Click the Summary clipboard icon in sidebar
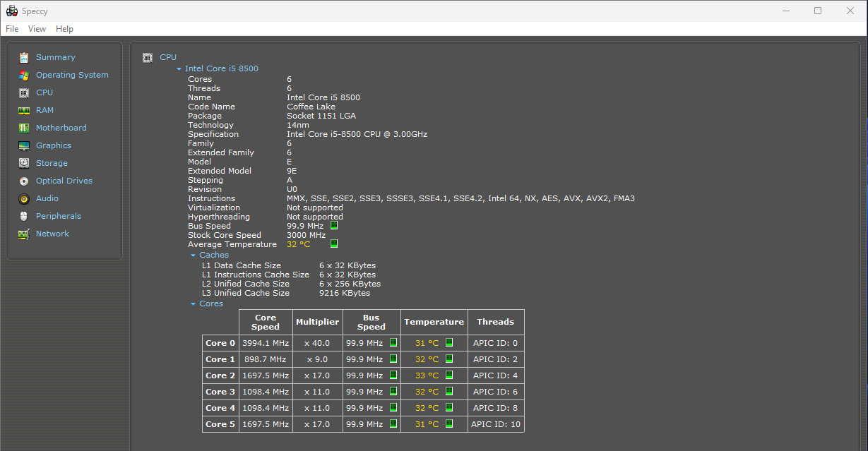The image size is (868, 451). point(24,57)
